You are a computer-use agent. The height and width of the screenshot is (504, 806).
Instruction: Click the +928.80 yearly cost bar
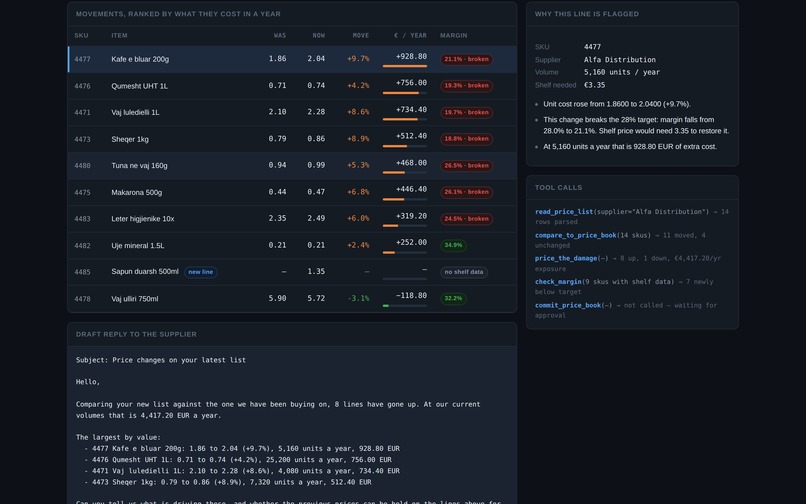pyautogui.click(x=405, y=66)
